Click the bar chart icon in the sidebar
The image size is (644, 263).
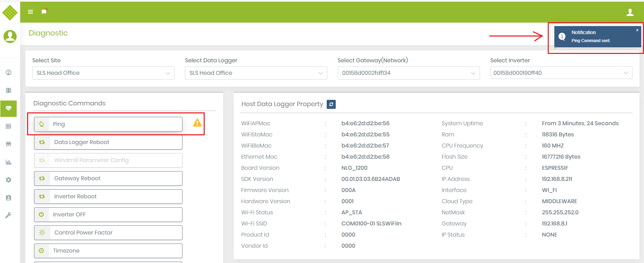[9, 162]
